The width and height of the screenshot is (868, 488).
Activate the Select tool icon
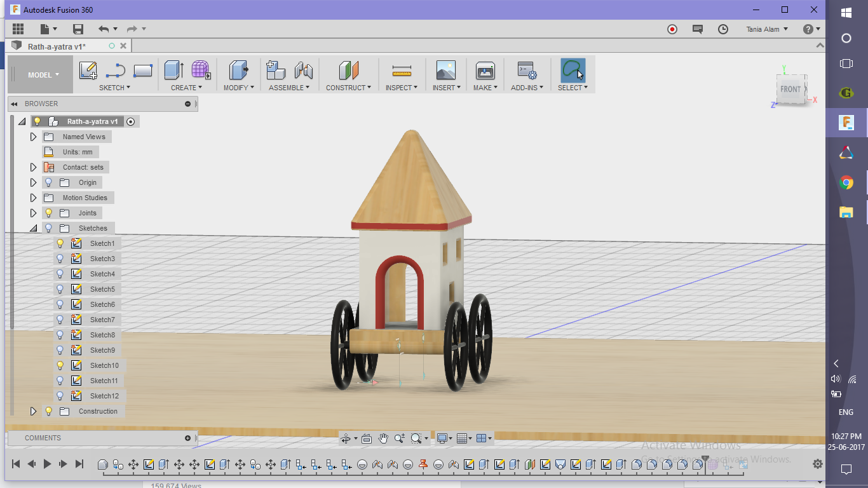(x=573, y=70)
